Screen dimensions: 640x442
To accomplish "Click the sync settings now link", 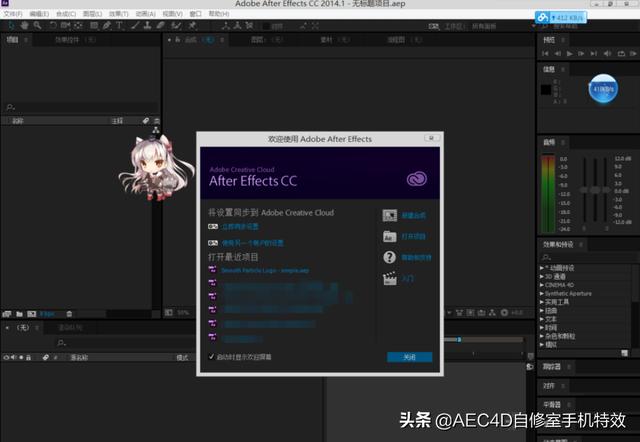I will [x=240, y=227].
